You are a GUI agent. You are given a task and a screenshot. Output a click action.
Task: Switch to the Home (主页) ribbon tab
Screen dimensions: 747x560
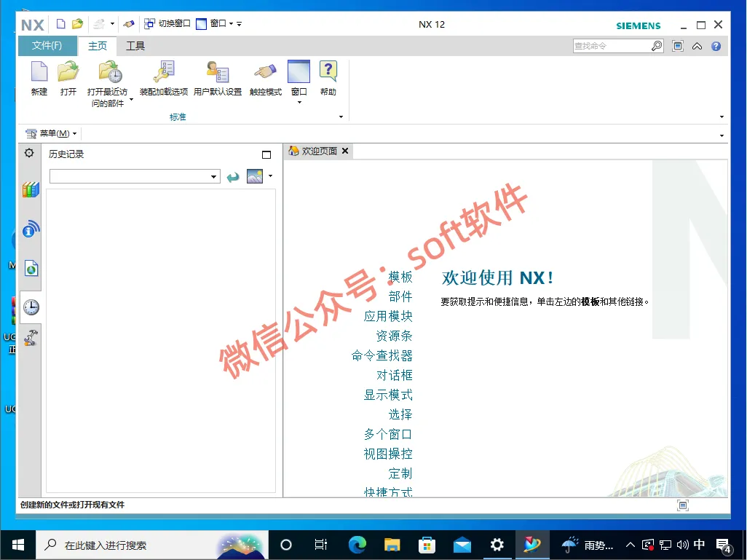coord(98,46)
